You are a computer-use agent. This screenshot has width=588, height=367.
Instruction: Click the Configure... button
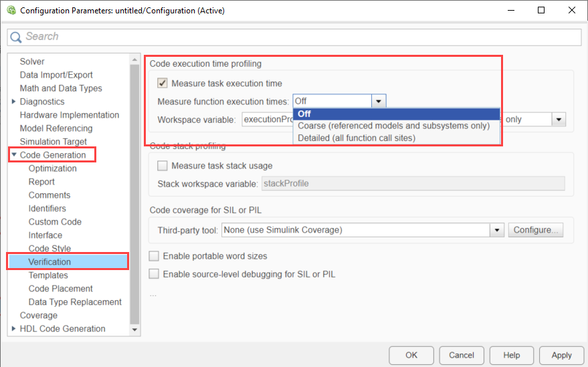pyautogui.click(x=536, y=230)
